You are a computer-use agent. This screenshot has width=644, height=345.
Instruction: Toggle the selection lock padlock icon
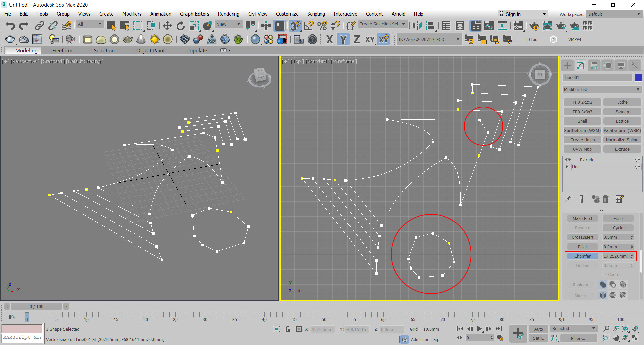287,329
